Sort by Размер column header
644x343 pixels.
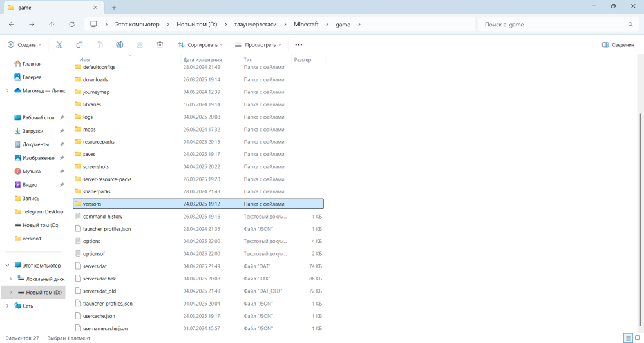(x=303, y=59)
